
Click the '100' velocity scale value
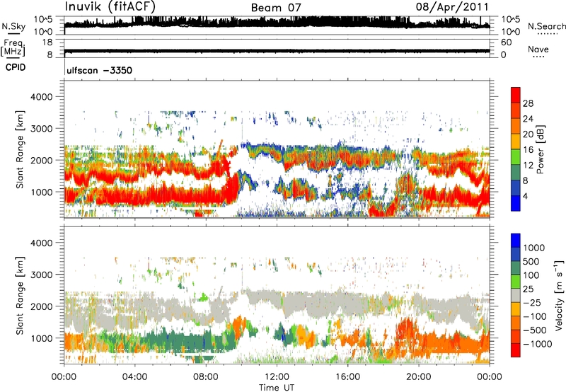coord(531,275)
